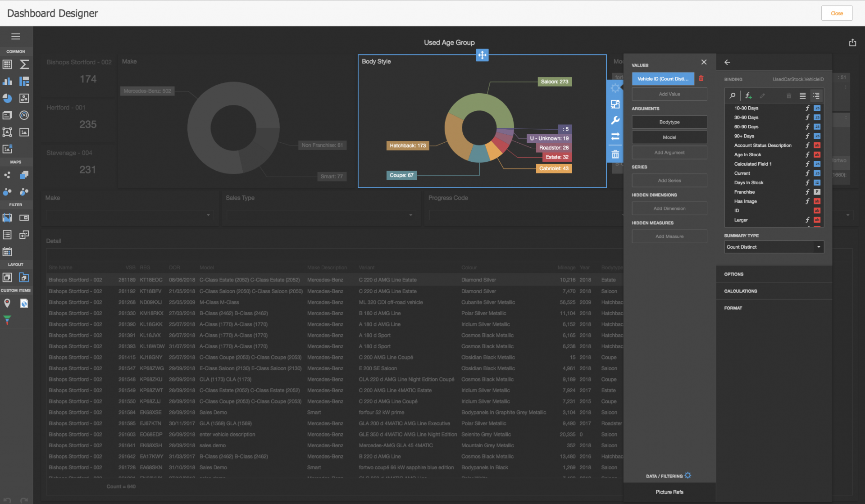865x504 pixels.
Task: Insert a Pie chart item
Action: click(7, 98)
